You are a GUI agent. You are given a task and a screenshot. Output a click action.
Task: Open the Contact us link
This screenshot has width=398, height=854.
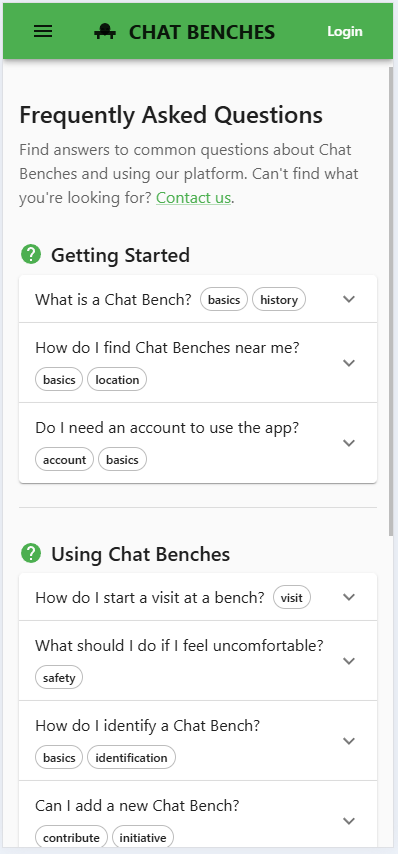193,198
